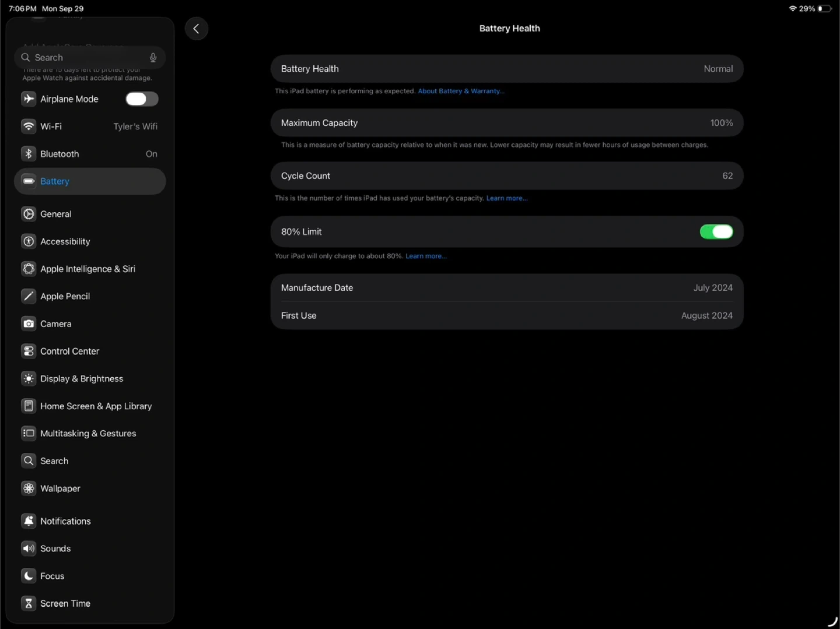Open the General settings section
The width and height of the screenshot is (840, 629).
(x=56, y=215)
